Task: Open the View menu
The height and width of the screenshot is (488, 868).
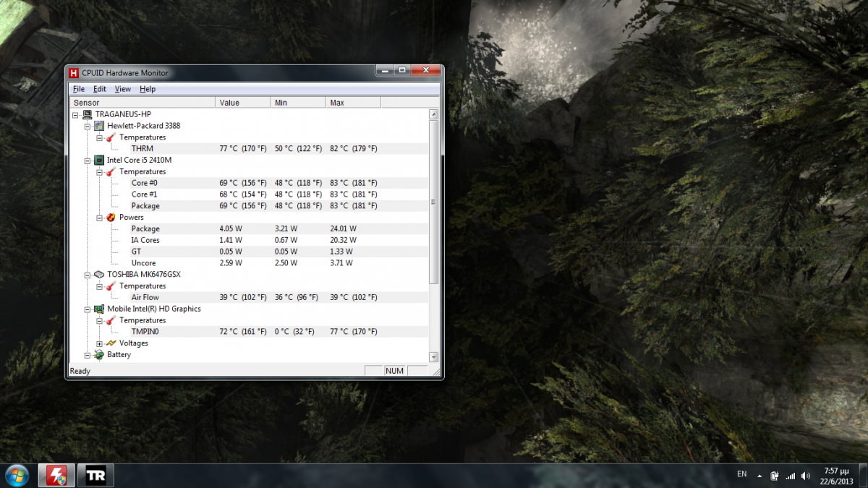Action: pyautogui.click(x=123, y=89)
